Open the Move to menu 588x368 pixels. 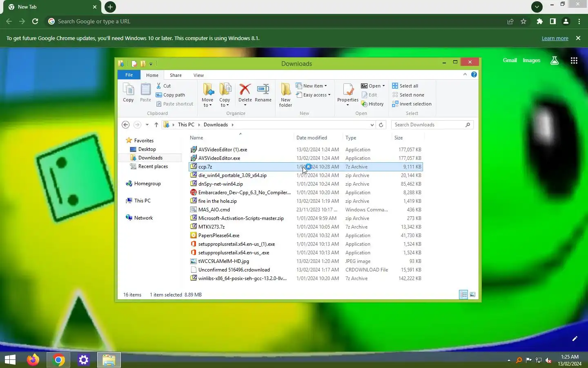207,95
